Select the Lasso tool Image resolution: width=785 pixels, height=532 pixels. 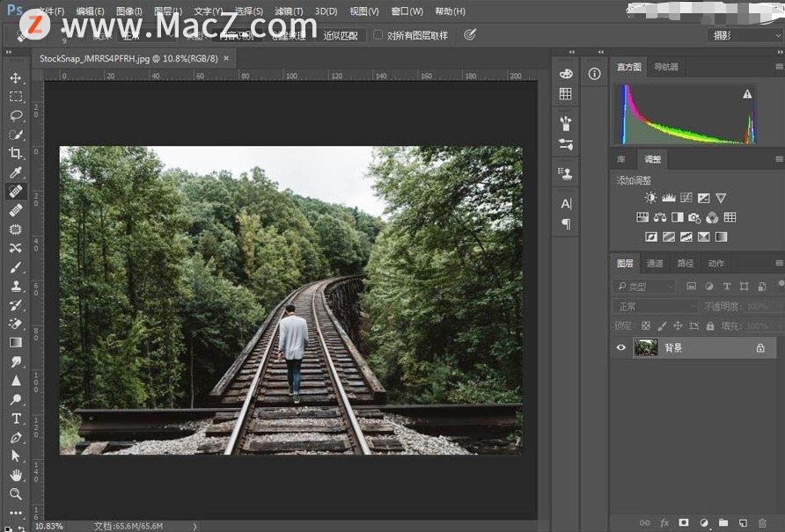click(16, 115)
